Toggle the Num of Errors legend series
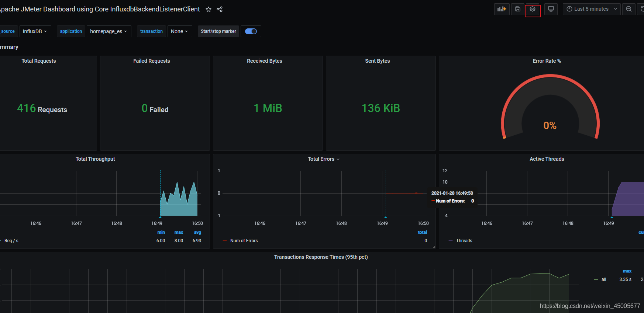The width and height of the screenshot is (644, 313). [244, 241]
